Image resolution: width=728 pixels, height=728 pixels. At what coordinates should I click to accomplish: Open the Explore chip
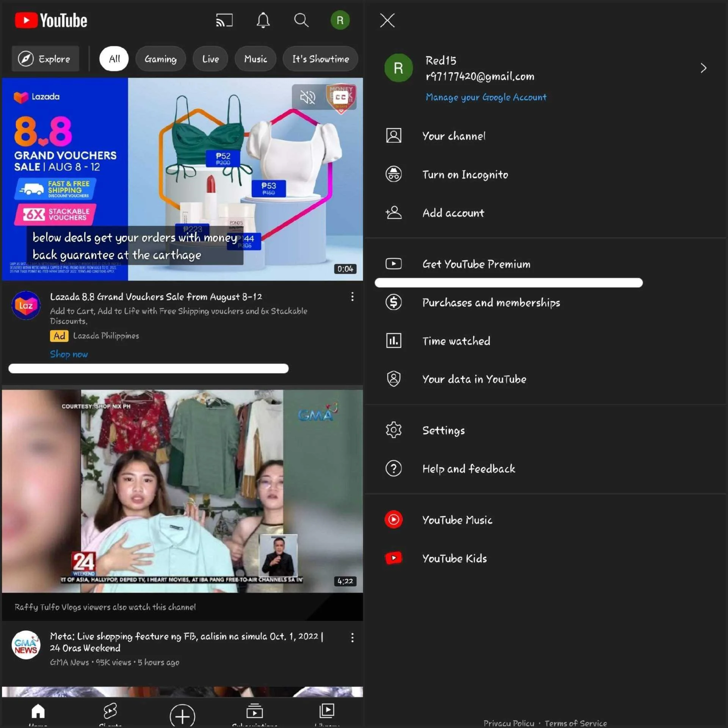[45, 59]
